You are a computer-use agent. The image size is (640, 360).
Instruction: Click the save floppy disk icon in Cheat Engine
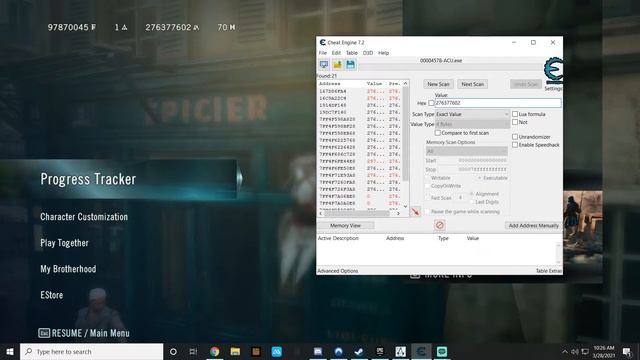click(350, 64)
